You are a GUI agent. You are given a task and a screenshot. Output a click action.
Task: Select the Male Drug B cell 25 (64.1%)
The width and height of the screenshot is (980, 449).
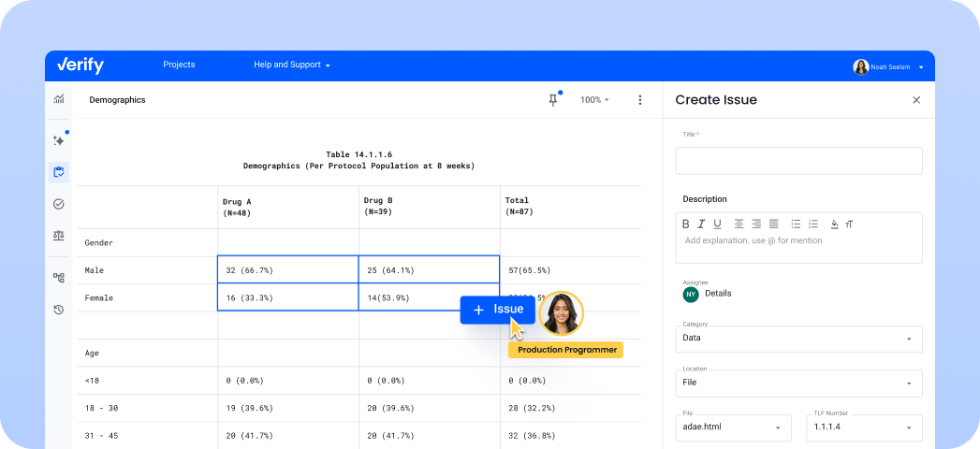click(430, 269)
